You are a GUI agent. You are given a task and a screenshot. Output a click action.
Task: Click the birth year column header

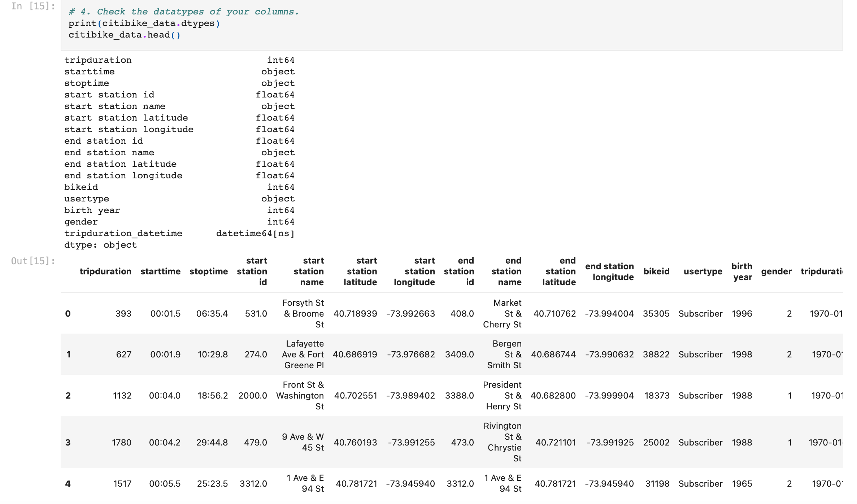tap(742, 271)
